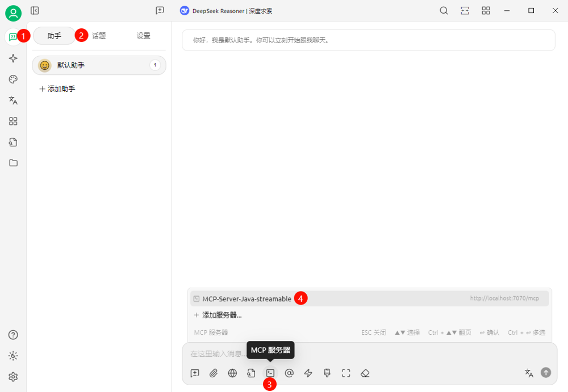Toggle web search globe icon in input toolbar
The width and height of the screenshot is (568, 392).
point(232,373)
